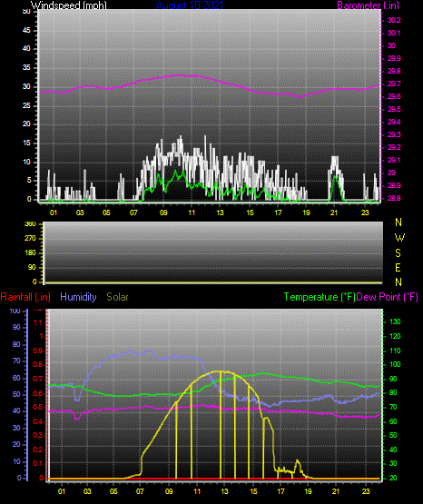Click barometer axis value 29.1

[394, 160]
